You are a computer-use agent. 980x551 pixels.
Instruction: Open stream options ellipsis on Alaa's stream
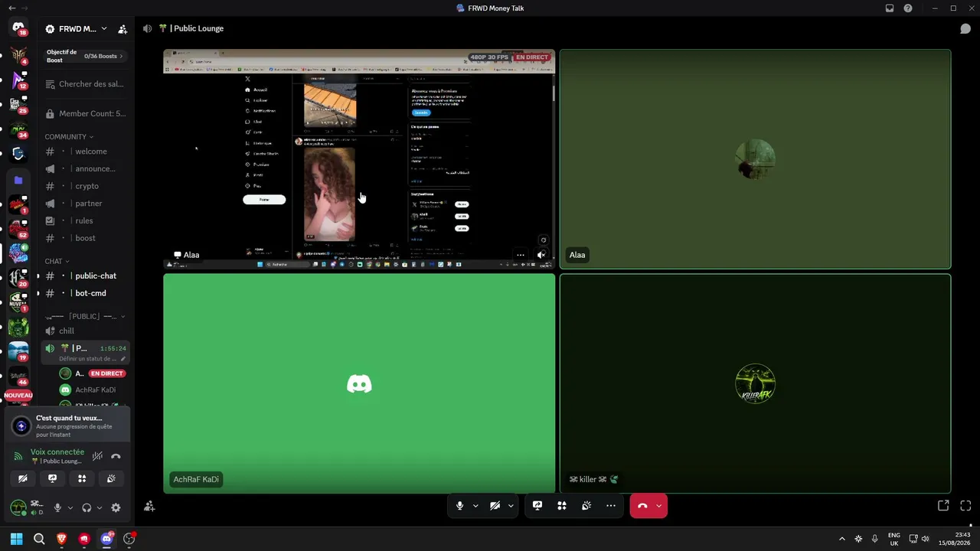(521, 255)
